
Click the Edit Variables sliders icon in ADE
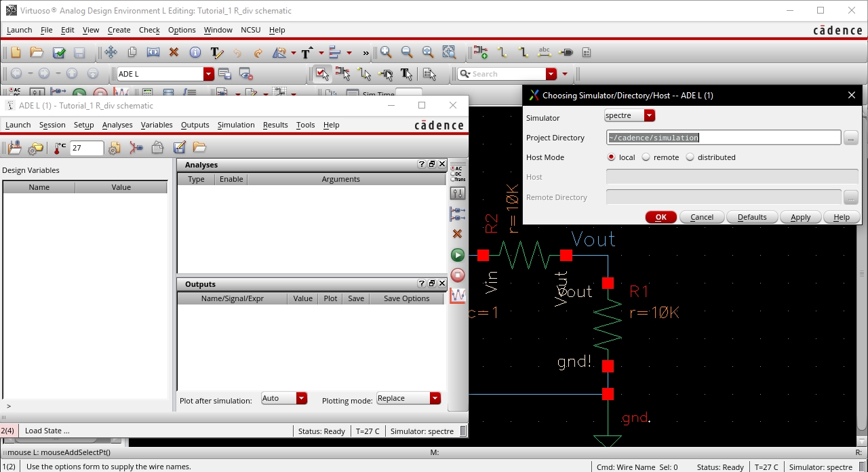458,193
